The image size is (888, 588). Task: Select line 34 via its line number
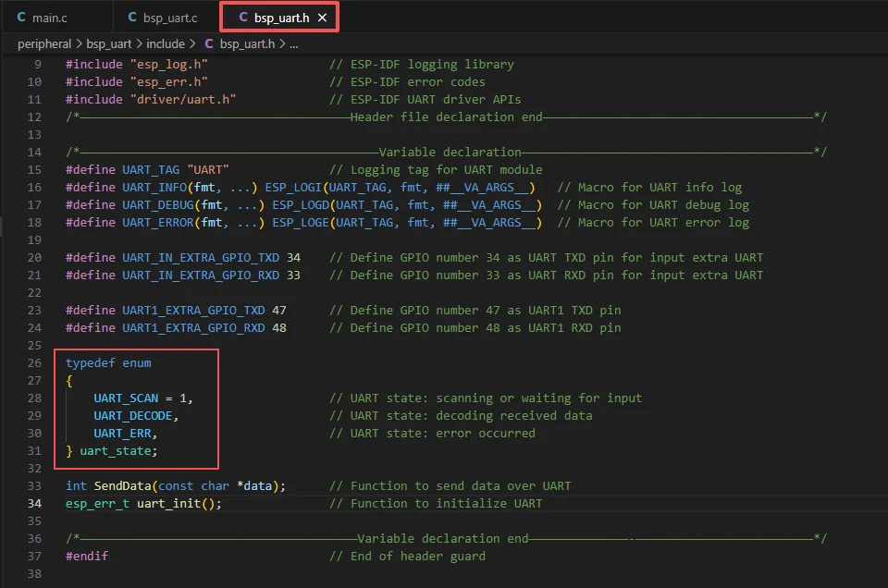(x=35, y=504)
